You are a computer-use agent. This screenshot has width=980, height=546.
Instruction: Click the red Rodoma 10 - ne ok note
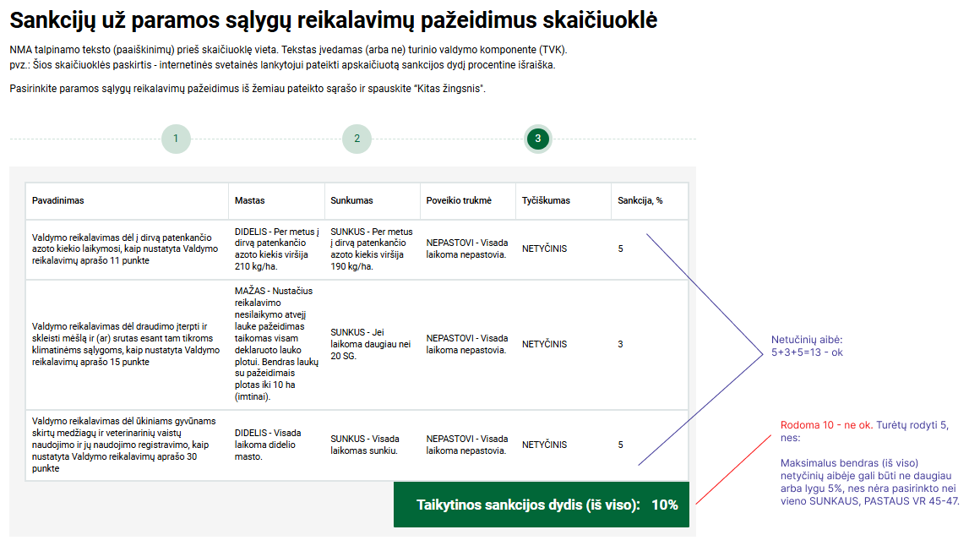coord(826,425)
